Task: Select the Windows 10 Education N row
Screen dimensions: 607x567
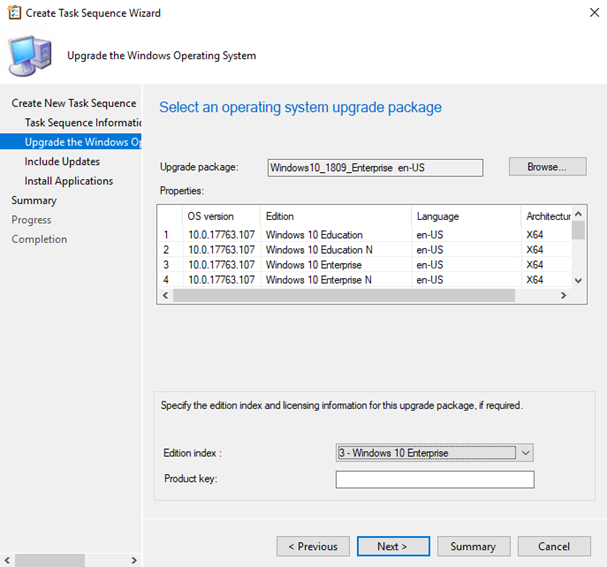Action: (365, 250)
